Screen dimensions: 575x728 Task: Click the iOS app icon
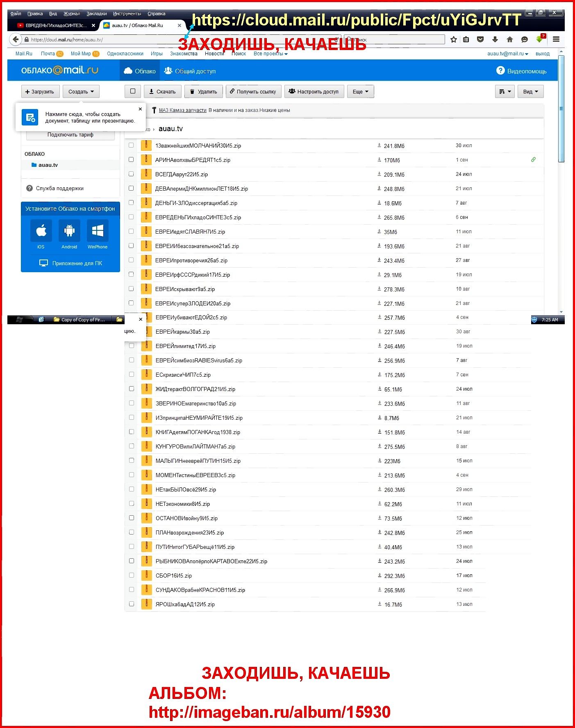click(41, 231)
